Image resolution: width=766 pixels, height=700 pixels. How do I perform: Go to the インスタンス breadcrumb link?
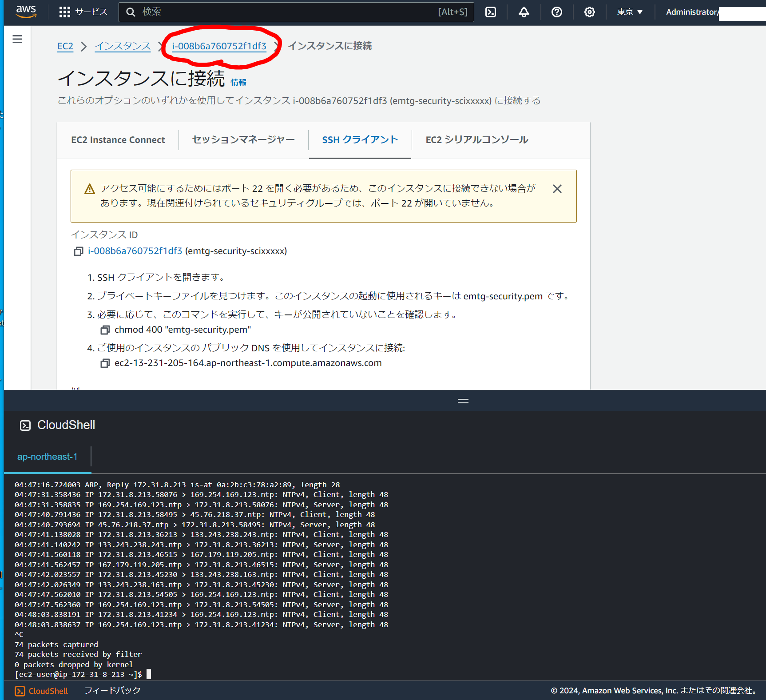tap(123, 46)
